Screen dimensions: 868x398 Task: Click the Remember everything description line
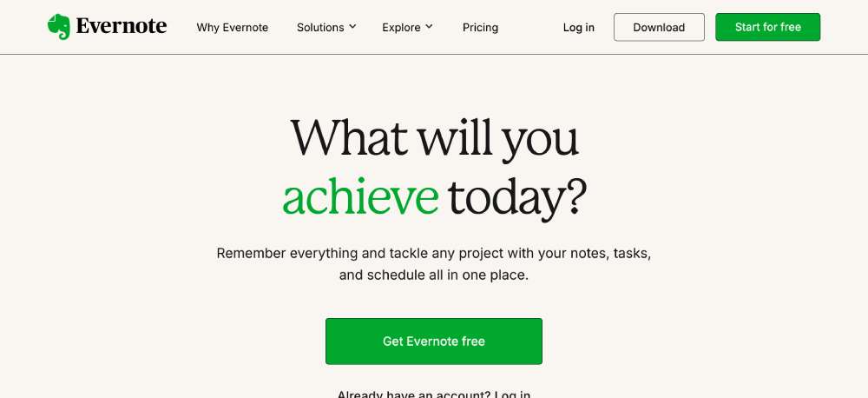pyautogui.click(x=434, y=254)
